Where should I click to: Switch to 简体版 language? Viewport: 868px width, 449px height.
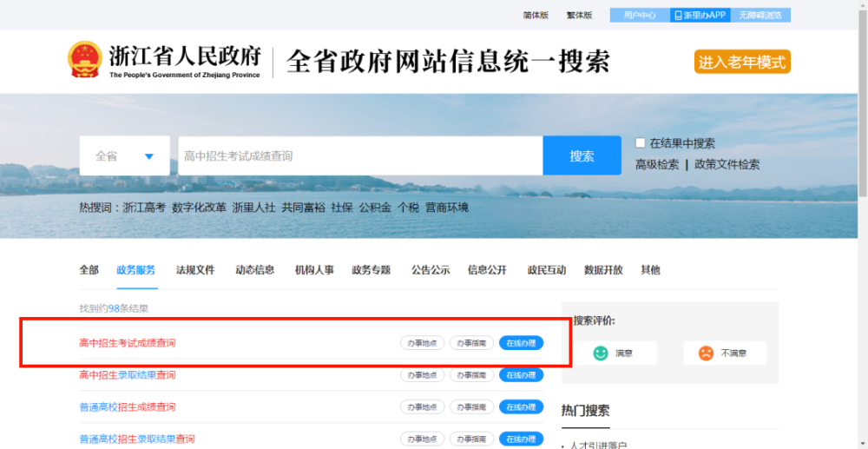click(x=536, y=16)
